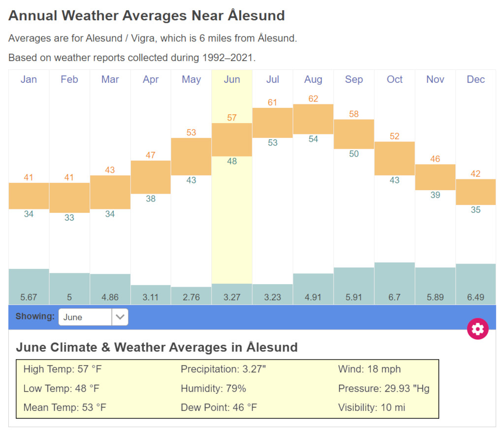The image size is (504, 435).
Task: Click October's 6.7 precipitation bar
Action: [395, 283]
